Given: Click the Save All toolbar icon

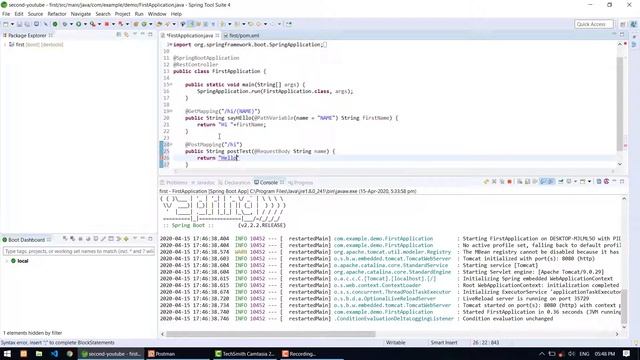Looking at the screenshot, I should coord(27,24).
